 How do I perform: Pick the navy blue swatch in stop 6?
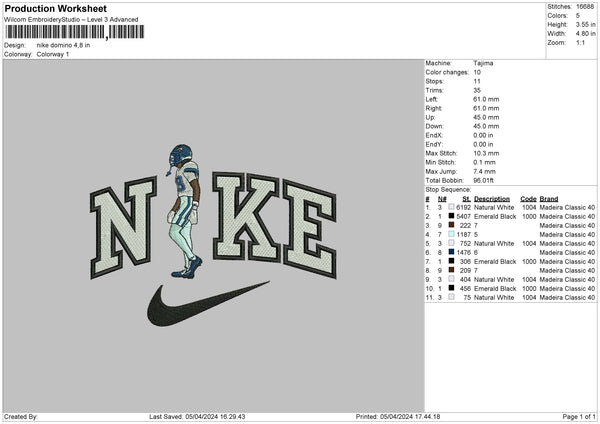(x=452, y=252)
